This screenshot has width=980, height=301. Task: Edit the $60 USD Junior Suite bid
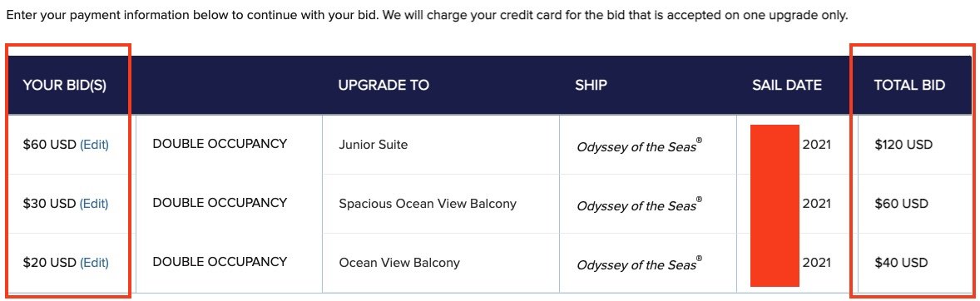[x=94, y=145]
